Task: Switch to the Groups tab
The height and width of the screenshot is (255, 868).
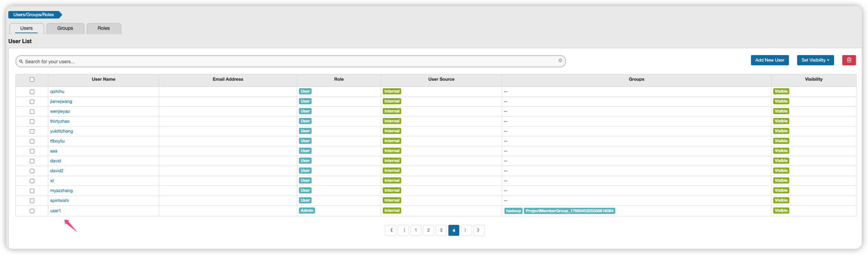Action: click(65, 28)
